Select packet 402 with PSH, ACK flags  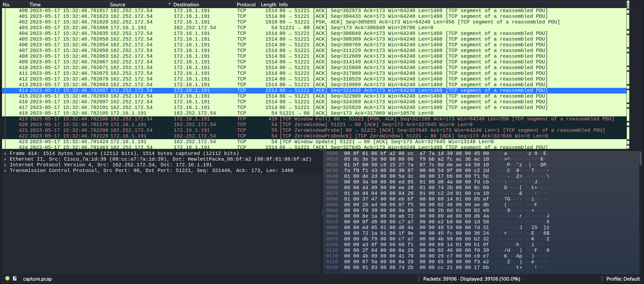click(314, 22)
